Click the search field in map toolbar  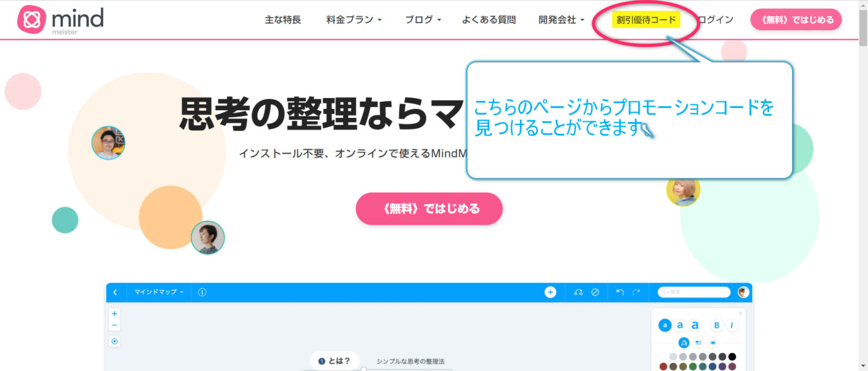point(694,292)
